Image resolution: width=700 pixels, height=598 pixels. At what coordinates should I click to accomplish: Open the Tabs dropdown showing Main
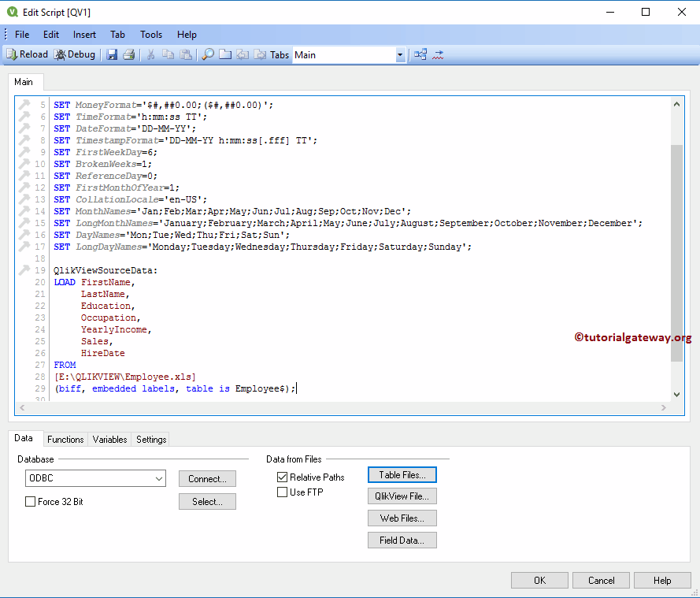click(400, 54)
